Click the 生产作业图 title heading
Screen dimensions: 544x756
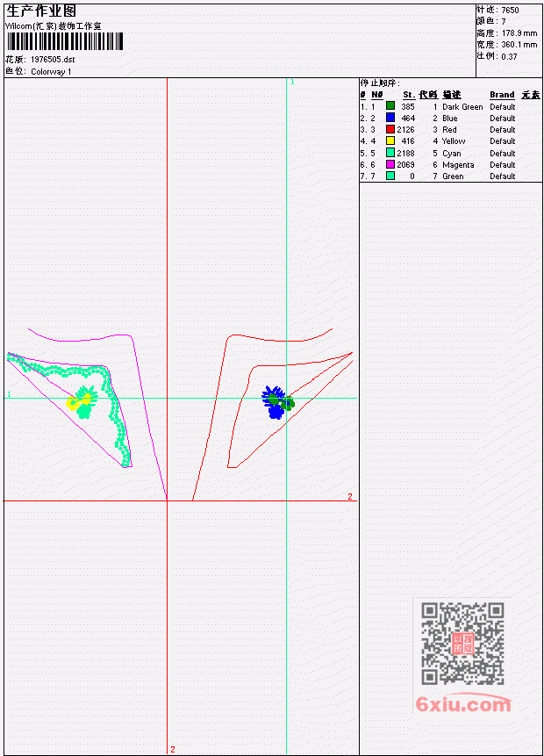[41, 11]
